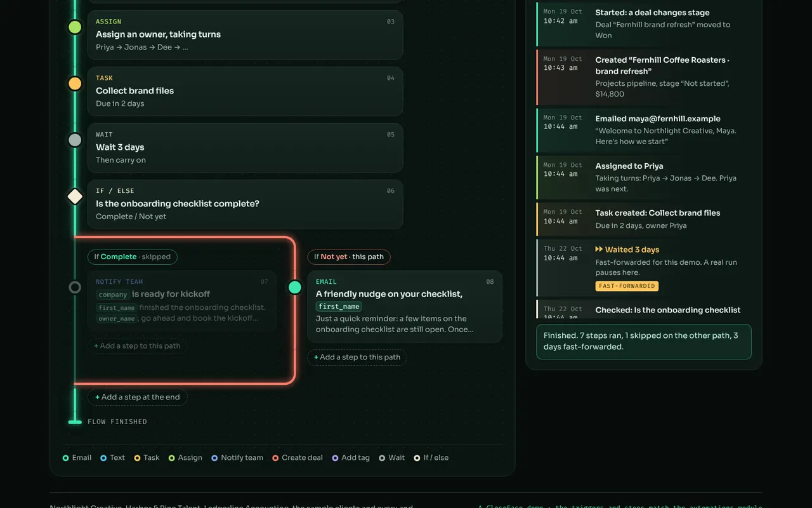Viewport: 812px width, 508px height.
Task: Add a step to the Complete path
Action: [137, 346]
